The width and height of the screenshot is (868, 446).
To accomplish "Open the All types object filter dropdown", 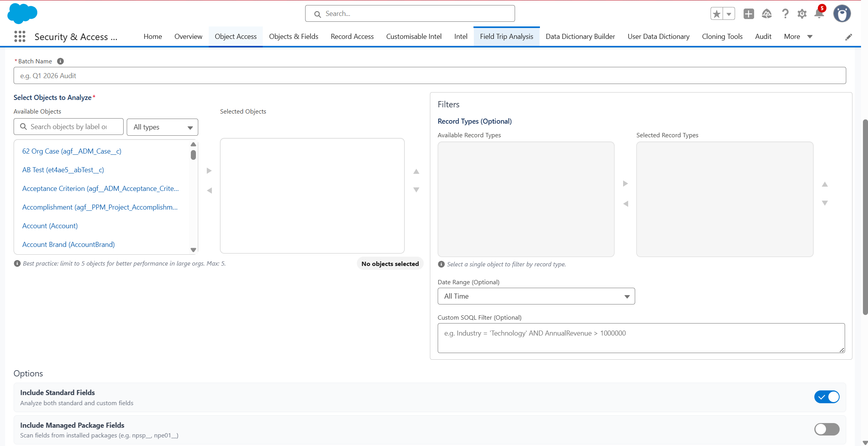I will tap(162, 127).
